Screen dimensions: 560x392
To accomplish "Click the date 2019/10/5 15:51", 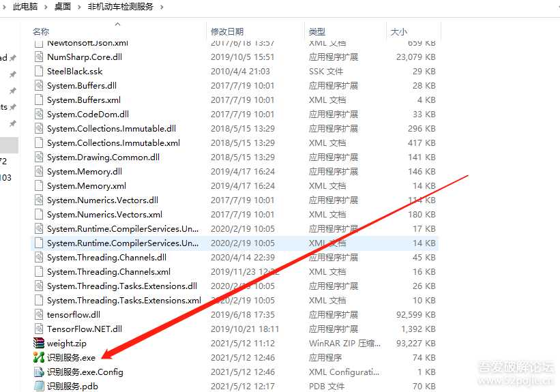I will pos(243,57).
